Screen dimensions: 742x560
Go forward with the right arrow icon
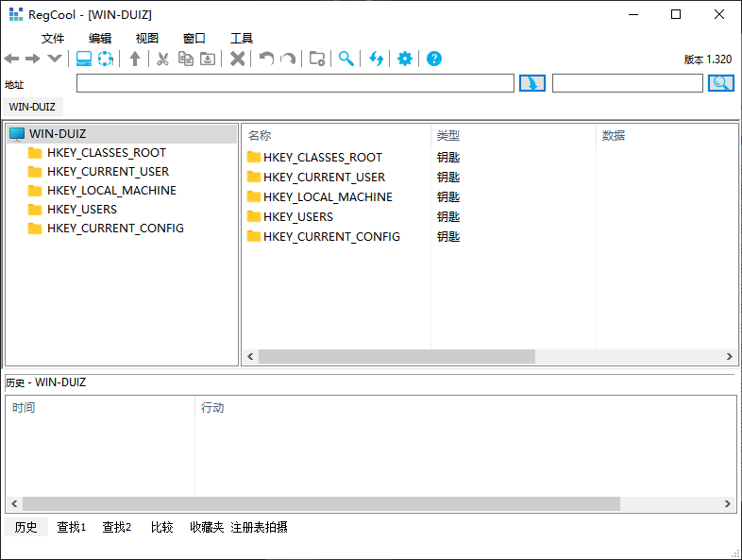pos(33,59)
